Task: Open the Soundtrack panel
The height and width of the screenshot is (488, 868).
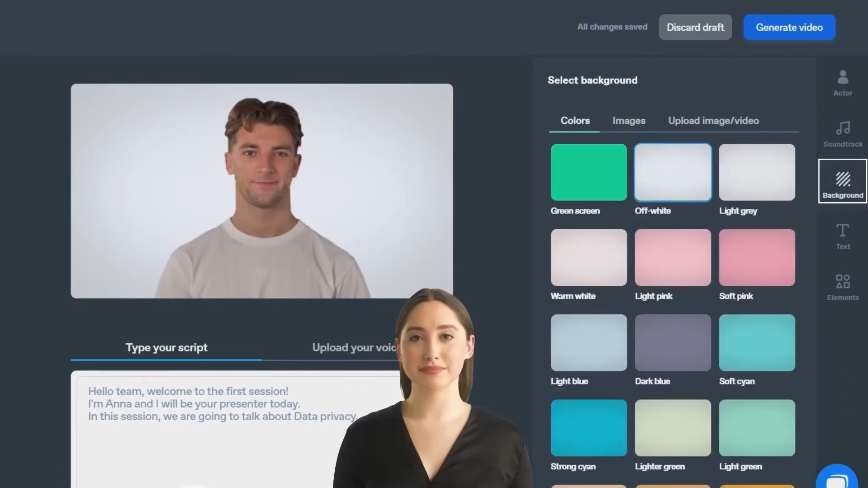Action: pyautogui.click(x=842, y=134)
